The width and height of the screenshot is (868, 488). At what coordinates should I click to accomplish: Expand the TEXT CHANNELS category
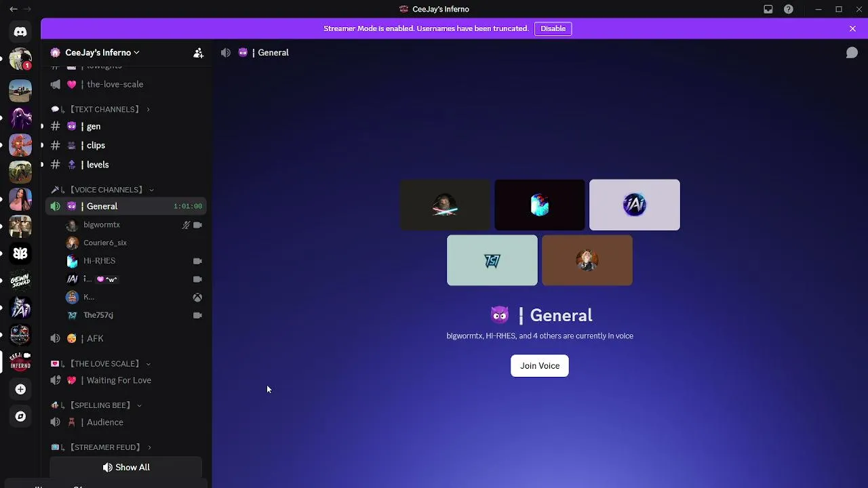click(101, 109)
